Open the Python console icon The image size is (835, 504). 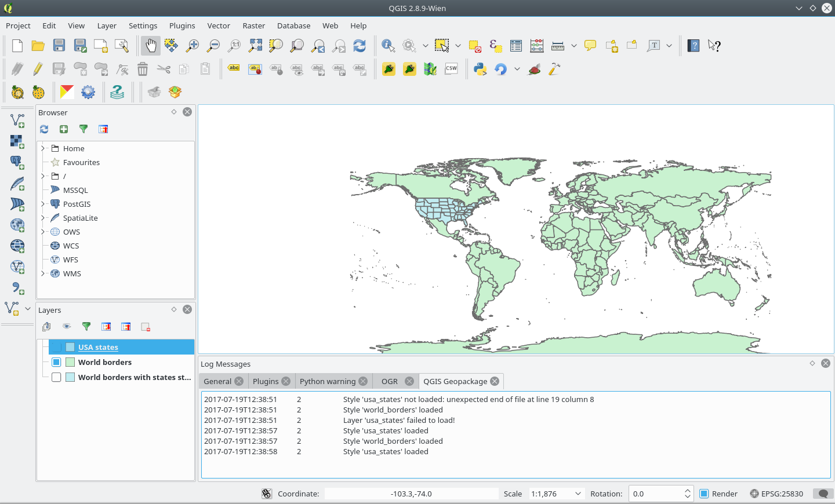click(x=480, y=70)
